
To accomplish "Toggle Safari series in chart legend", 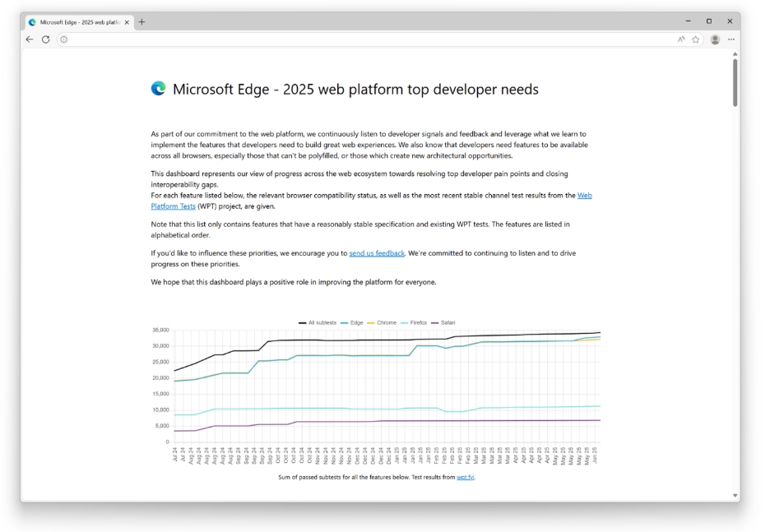I will pyautogui.click(x=443, y=323).
